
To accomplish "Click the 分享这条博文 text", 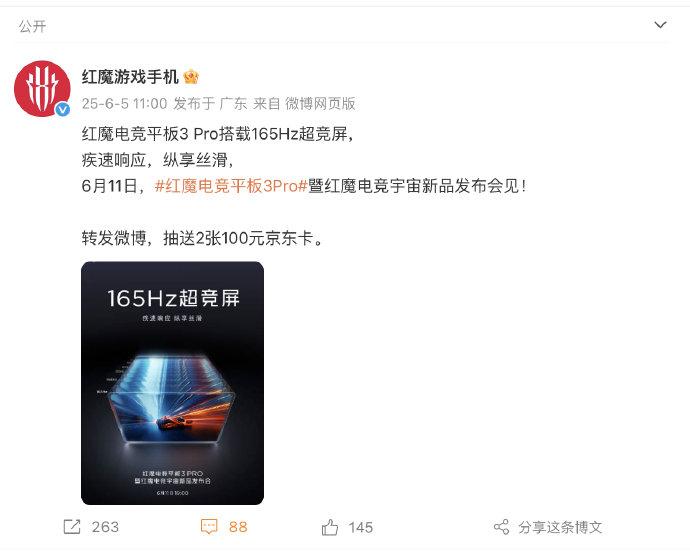I will [560, 527].
